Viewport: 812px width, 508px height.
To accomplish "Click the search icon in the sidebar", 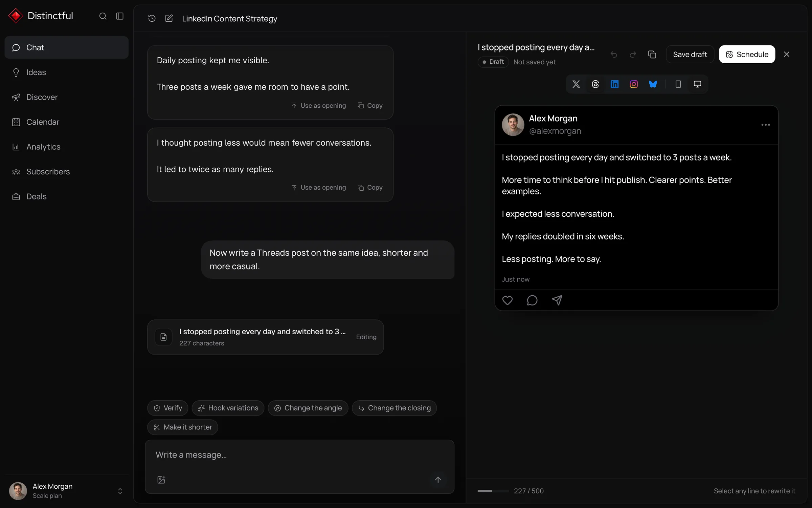I will (103, 16).
